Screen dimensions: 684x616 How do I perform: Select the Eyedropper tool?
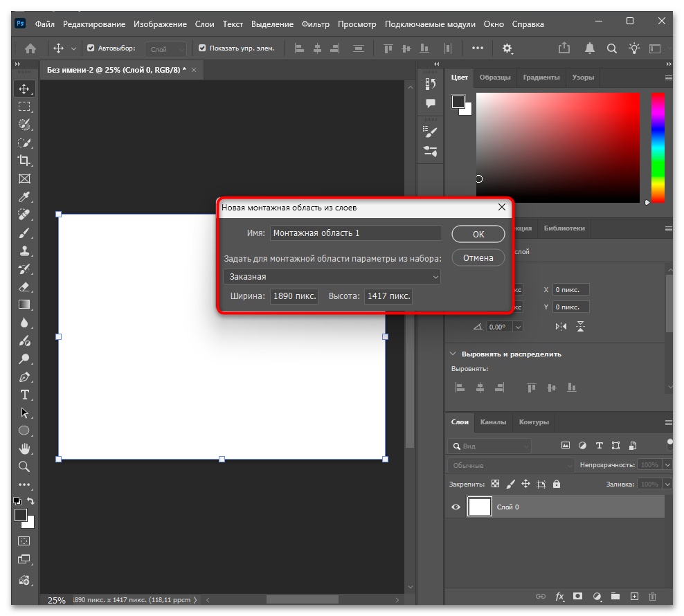[24, 197]
